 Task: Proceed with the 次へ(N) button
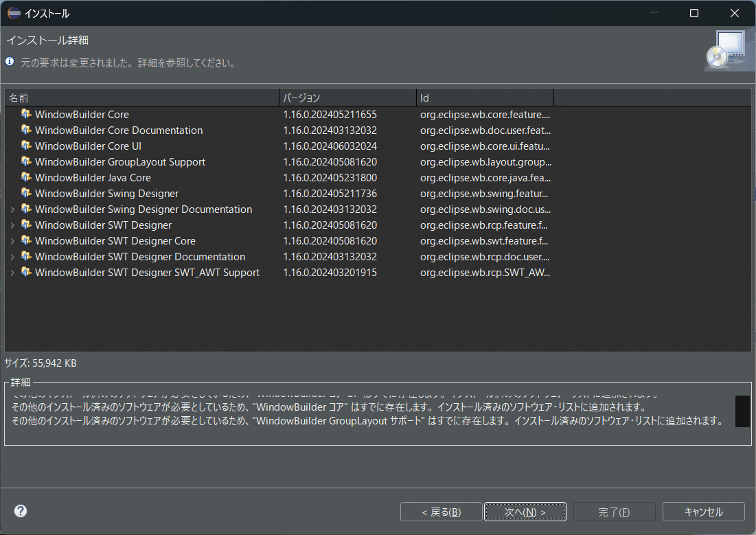click(x=525, y=512)
